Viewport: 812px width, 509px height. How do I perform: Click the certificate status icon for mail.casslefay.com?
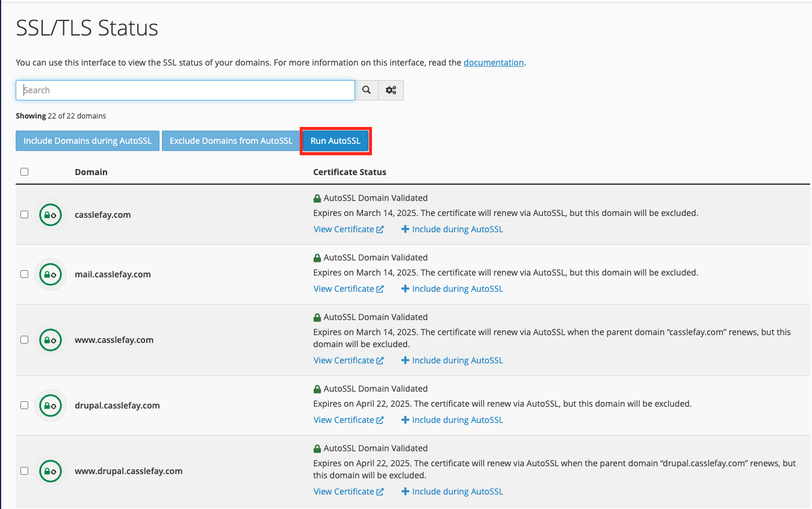coord(51,274)
